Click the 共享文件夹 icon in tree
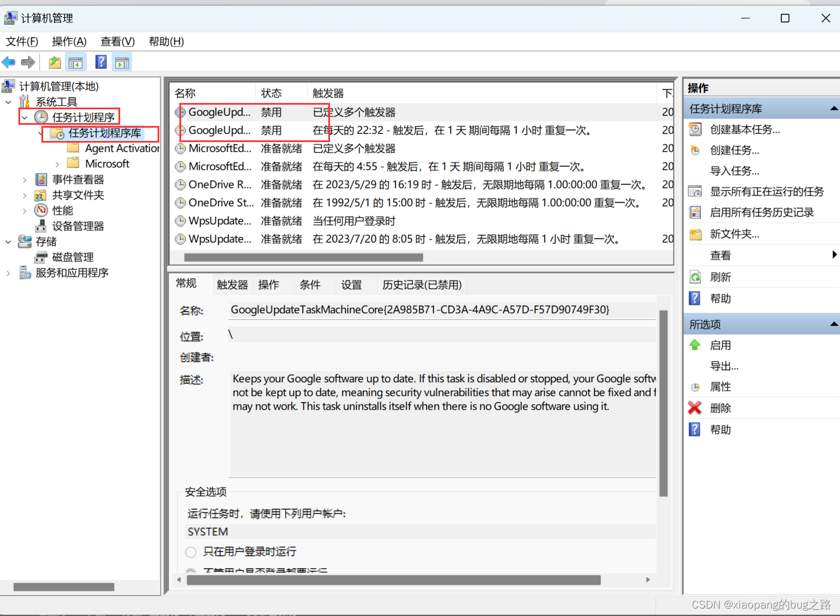 coord(40,195)
